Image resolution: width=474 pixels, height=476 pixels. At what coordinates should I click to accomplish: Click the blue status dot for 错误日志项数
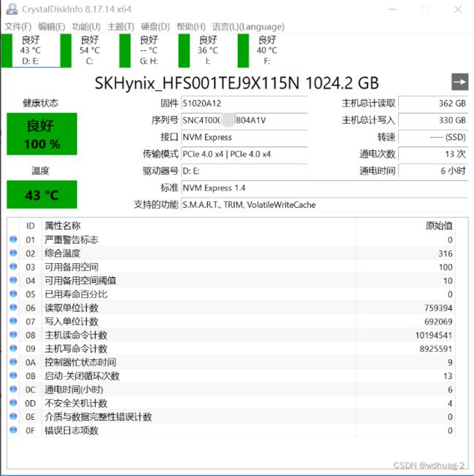click(x=13, y=430)
